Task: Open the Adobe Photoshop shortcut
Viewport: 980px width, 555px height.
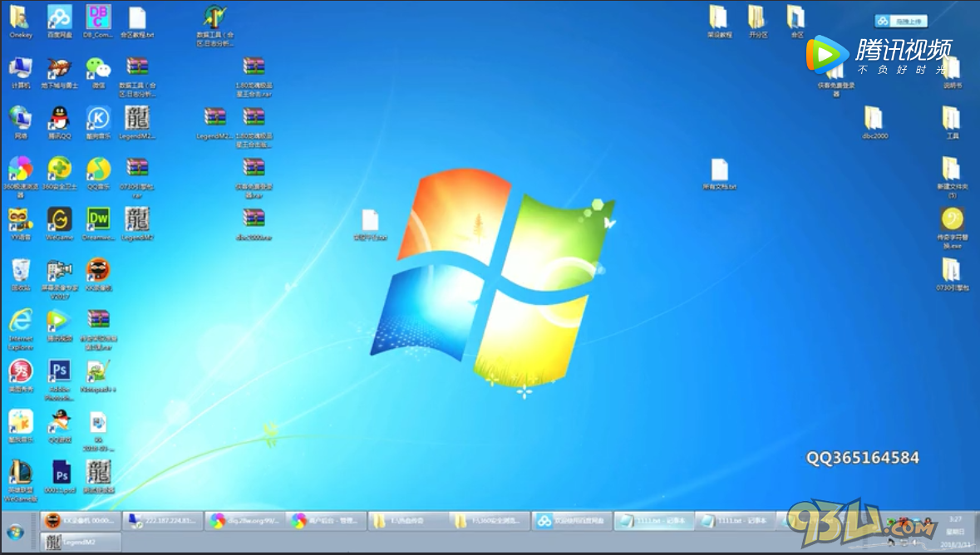Action: tap(59, 380)
